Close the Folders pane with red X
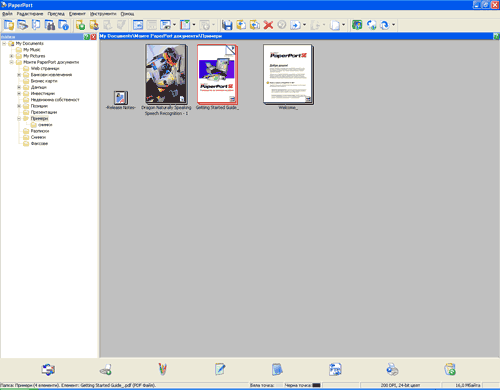Image resolution: width=500 pixels, height=390 pixels. point(93,36)
